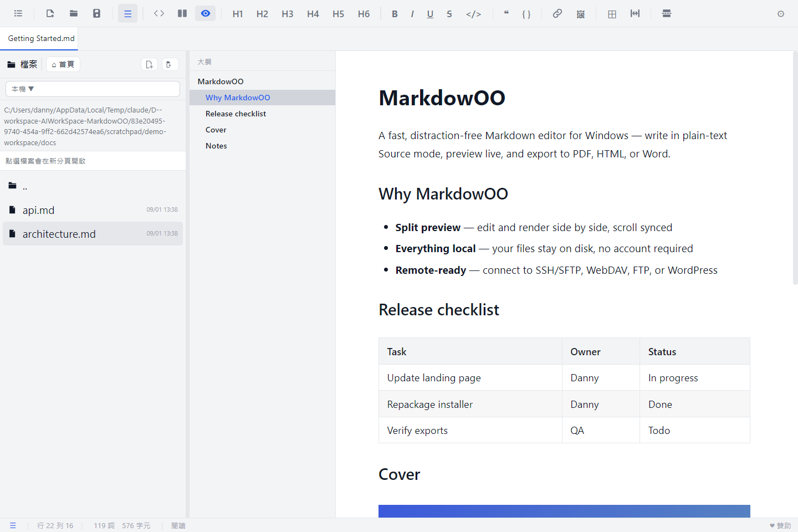Create a new file from the toolbar
Screen dimensions: 798x532
coord(50,14)
